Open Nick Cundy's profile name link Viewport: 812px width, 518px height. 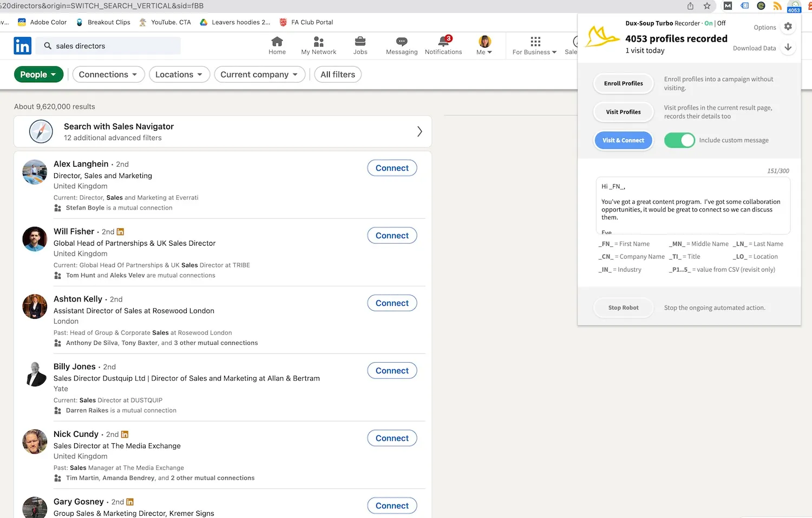pyautogui.click(x=76, y=434)
